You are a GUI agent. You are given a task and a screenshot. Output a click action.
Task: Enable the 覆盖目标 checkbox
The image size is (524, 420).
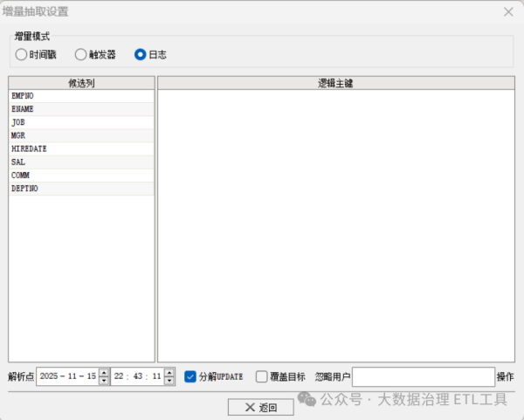[x=261, y=376]
